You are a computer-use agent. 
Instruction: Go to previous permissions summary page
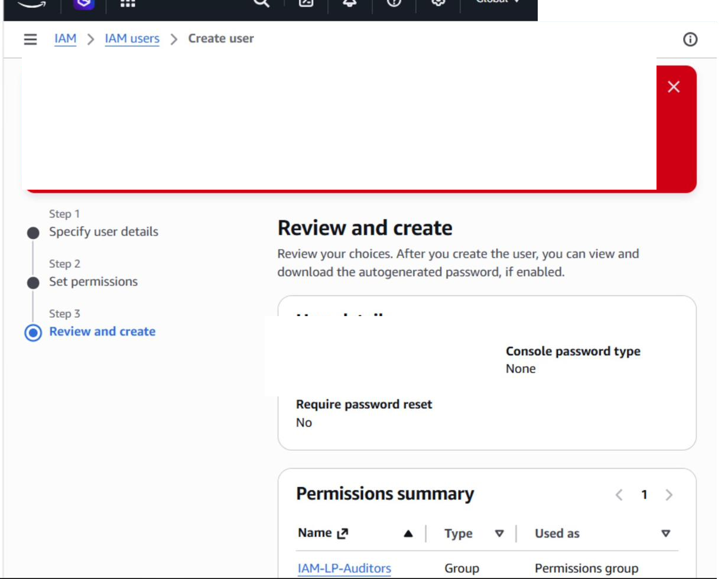(x=619, y=495)
